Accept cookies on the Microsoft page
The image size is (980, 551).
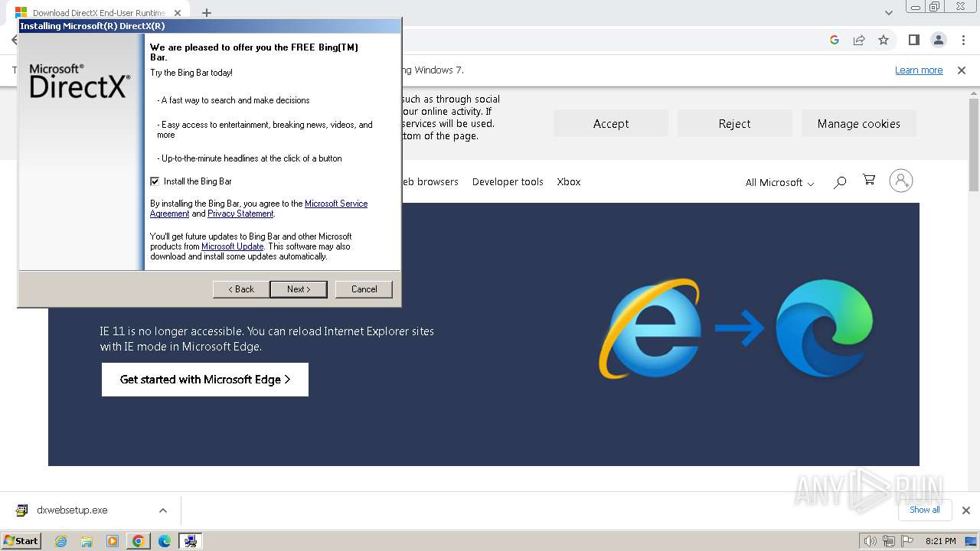(611, 123)
